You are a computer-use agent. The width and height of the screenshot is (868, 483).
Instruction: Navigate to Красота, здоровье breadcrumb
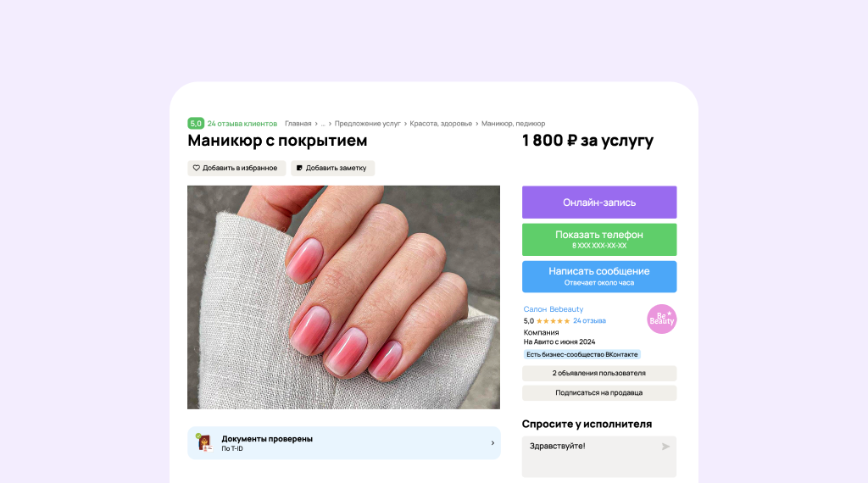441,124
